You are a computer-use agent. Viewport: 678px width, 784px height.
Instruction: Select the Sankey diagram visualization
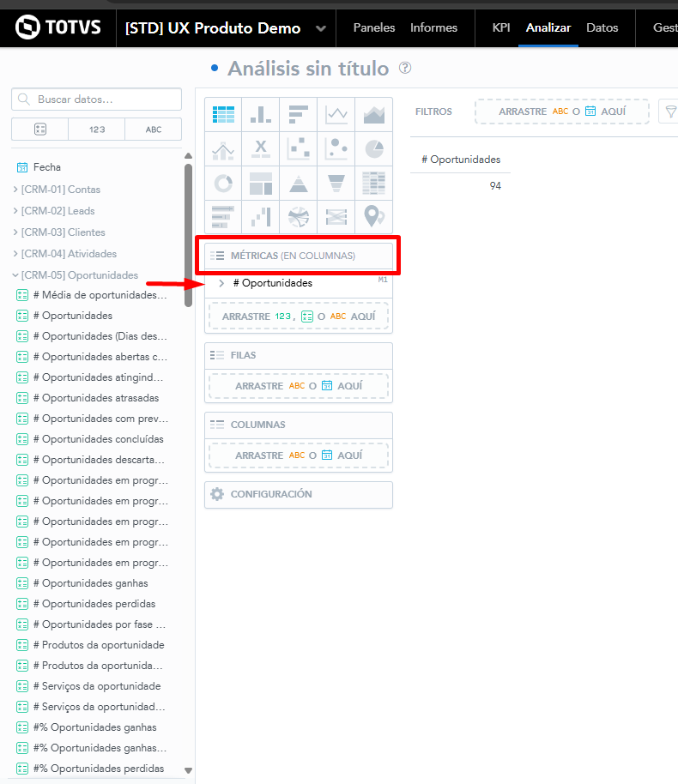[x=336, y=217]
